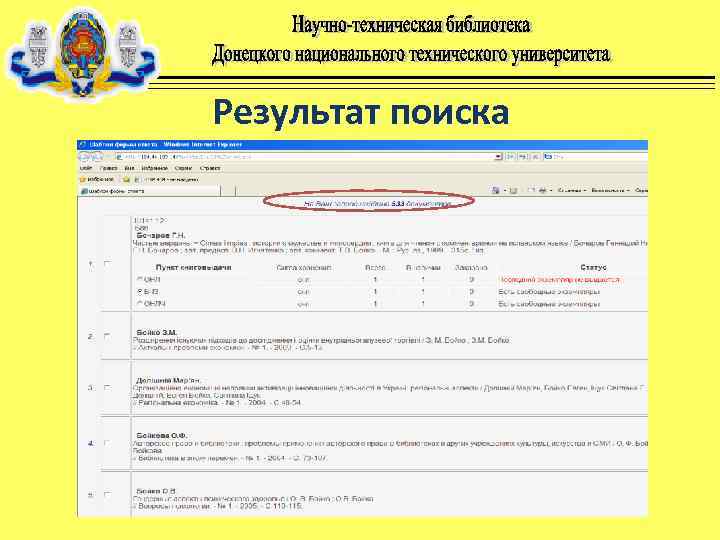Select the ОНЛ issuing point radio button

(x=140, y=279)
